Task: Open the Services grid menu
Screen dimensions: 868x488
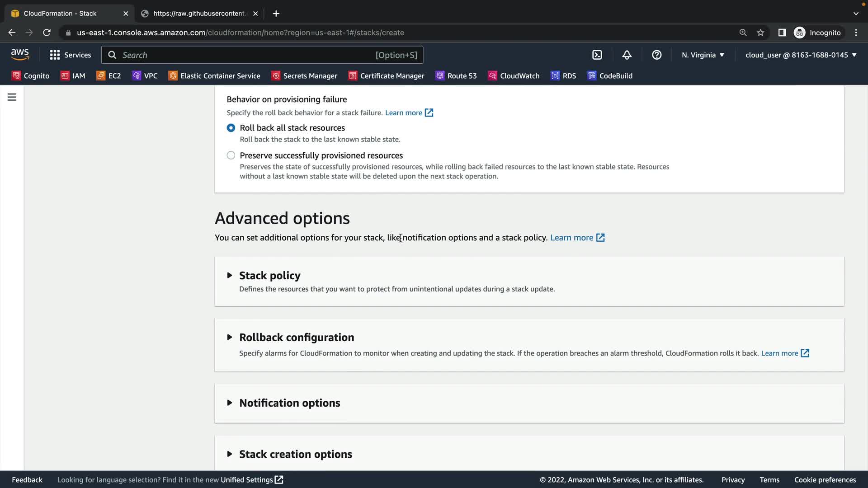Action: [x=70, y=55]
